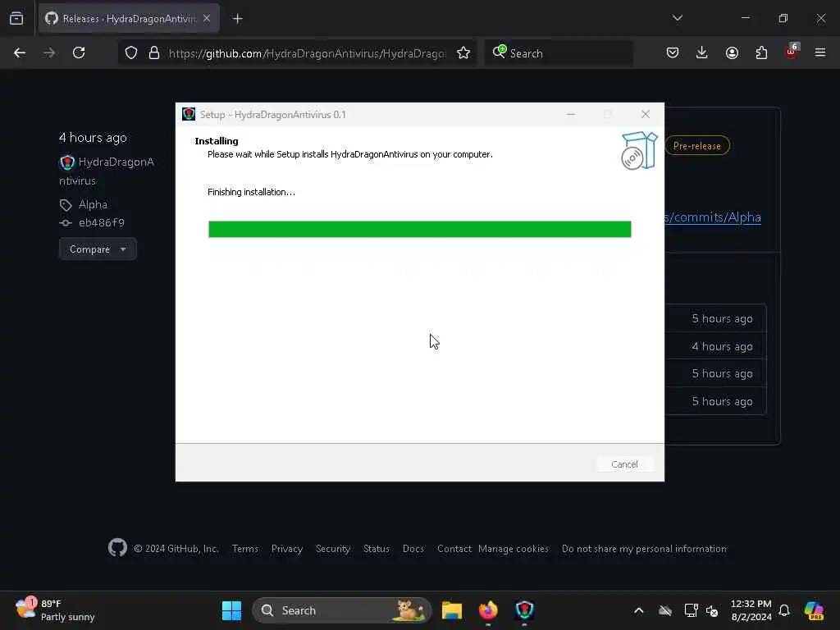840x630 pixels.
Task: Click the Firefox back arrow
Action: coord(20,52)
